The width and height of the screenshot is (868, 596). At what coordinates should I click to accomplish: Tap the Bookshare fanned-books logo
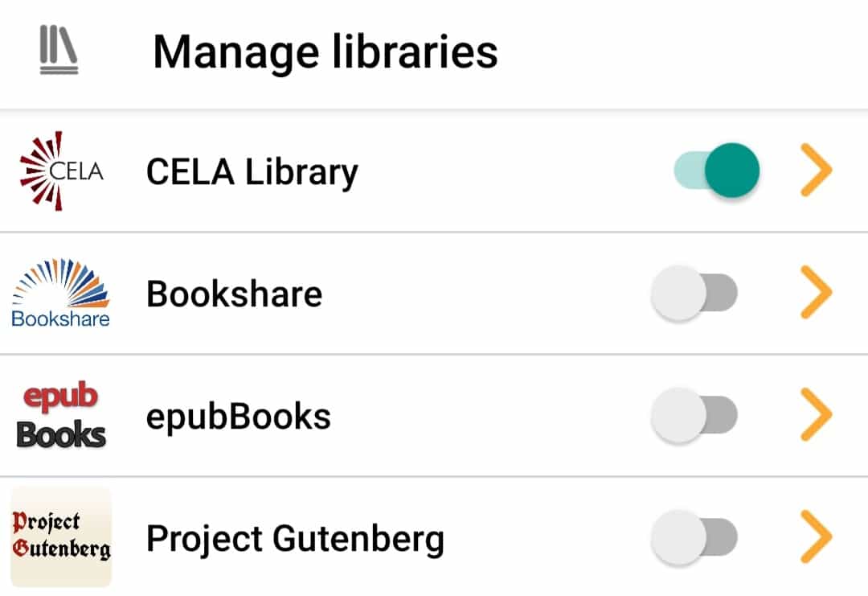coord(61,293)
